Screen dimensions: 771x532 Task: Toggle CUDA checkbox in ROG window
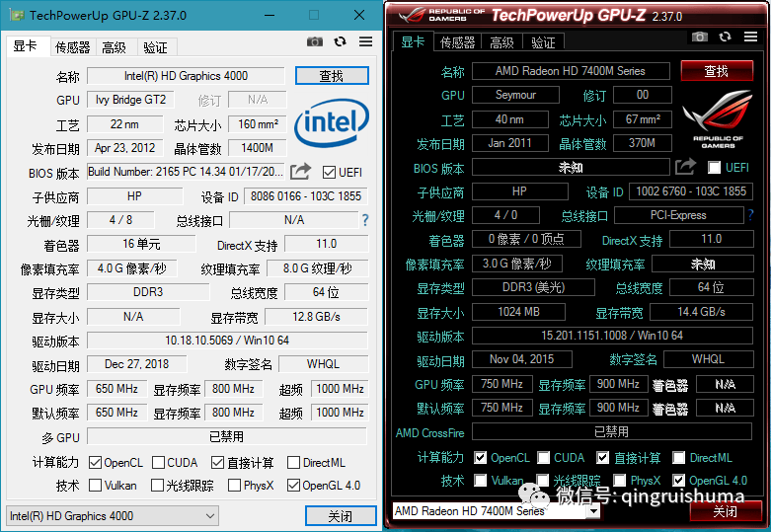(543, 458)
